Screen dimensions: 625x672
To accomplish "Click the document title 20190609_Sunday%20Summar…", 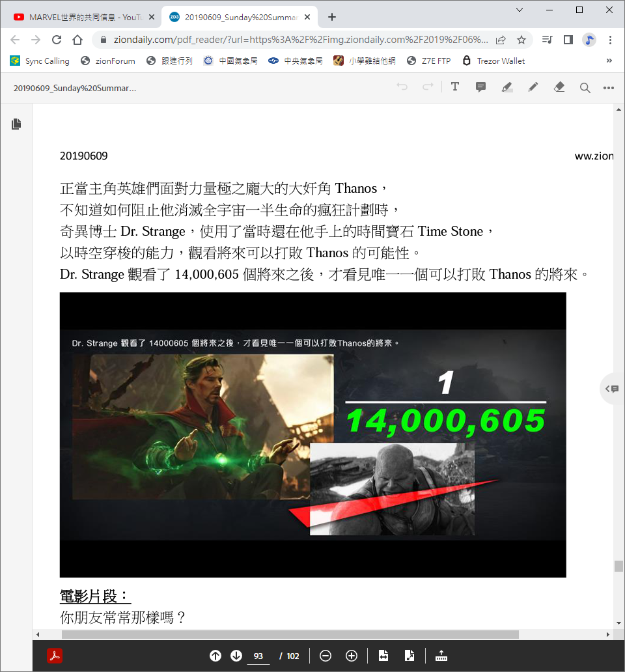I will (75, 89).
